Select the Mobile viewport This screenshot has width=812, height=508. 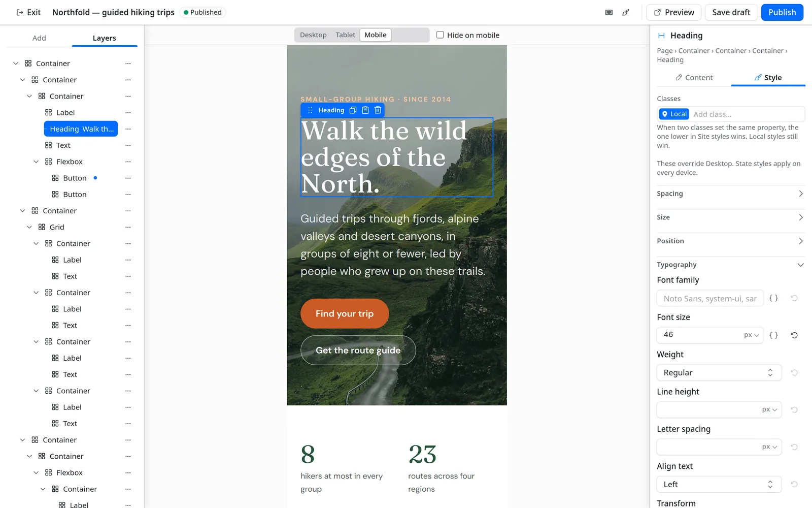coord(376,35)
